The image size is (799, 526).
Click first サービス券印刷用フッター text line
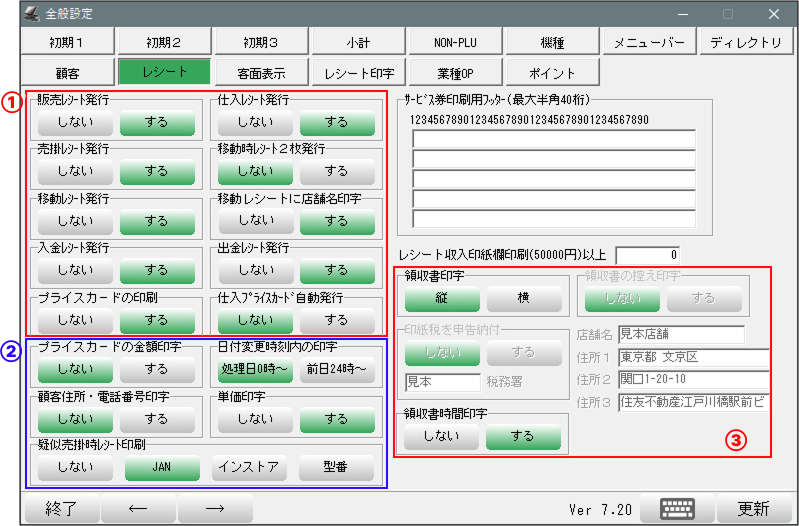(553, 138)
